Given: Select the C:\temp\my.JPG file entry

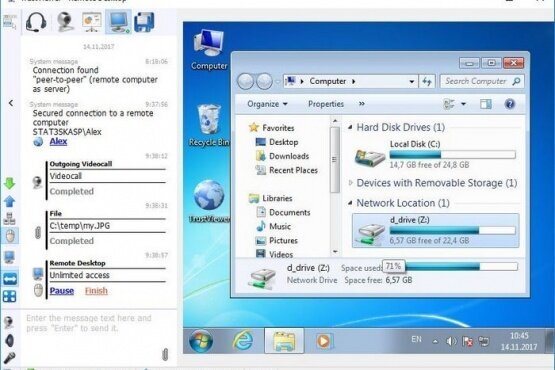Looking at the screenshot, I should point(80,226).
